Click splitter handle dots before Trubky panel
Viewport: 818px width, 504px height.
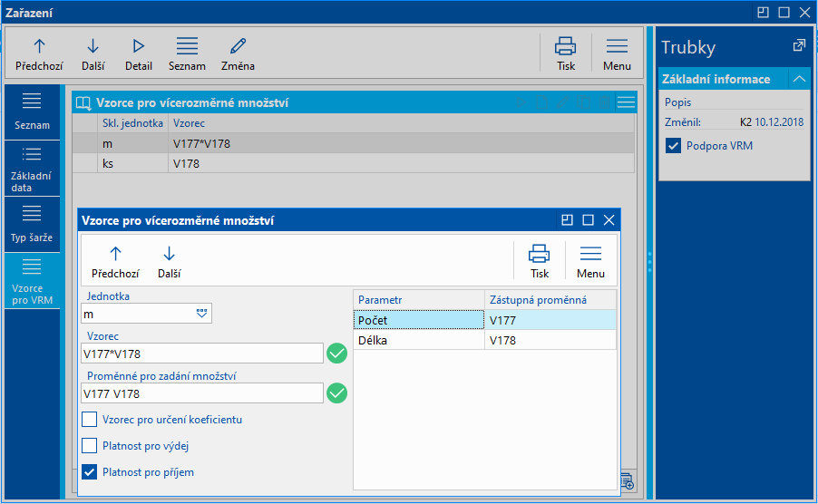pyautogui.click(x=649, y=262)
